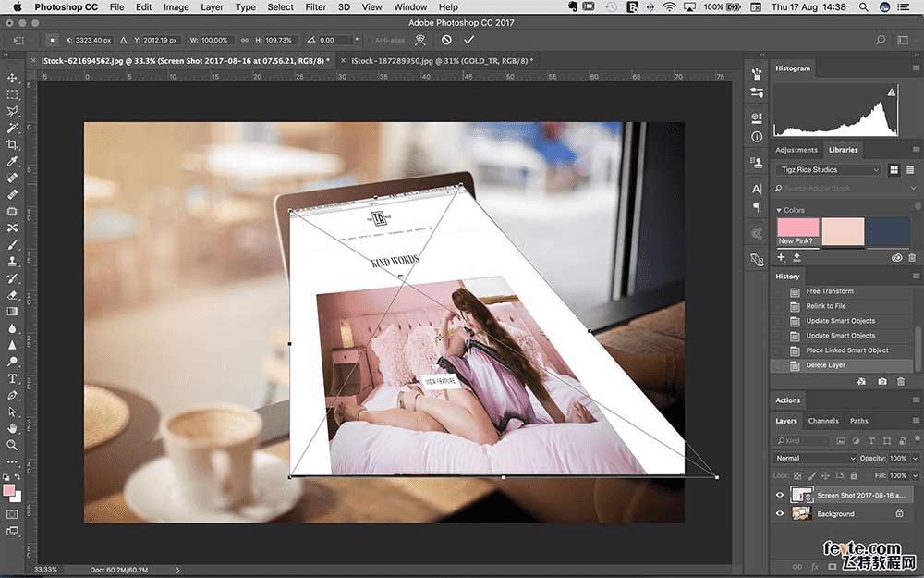Select the Free Transform history state

(x=830, y=291)
